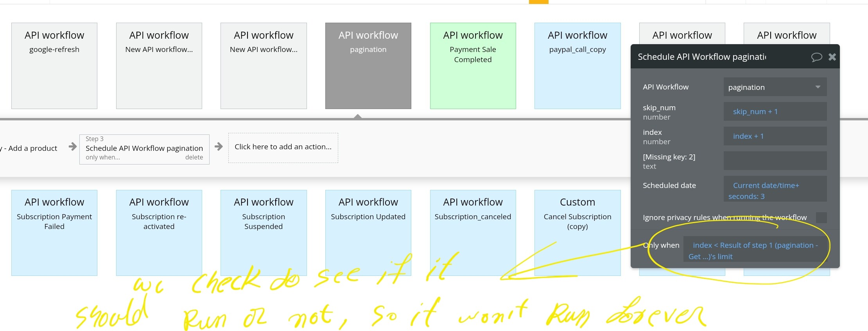Open Subscription_canceled workflow card

(473, 233)
